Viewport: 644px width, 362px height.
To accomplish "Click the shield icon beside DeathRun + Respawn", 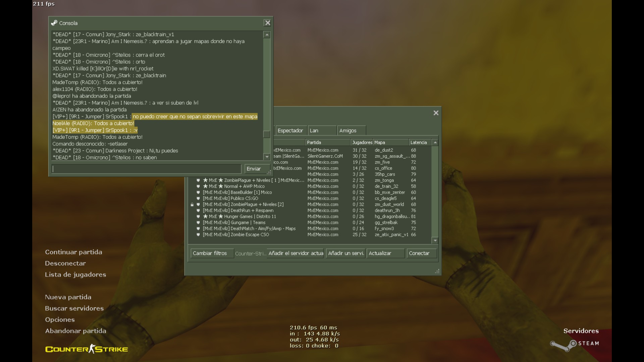I will [x=198, y=210].
